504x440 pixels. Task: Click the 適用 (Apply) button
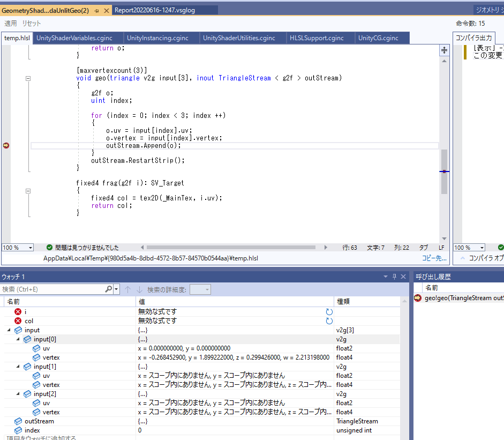(x=11, y=24)
